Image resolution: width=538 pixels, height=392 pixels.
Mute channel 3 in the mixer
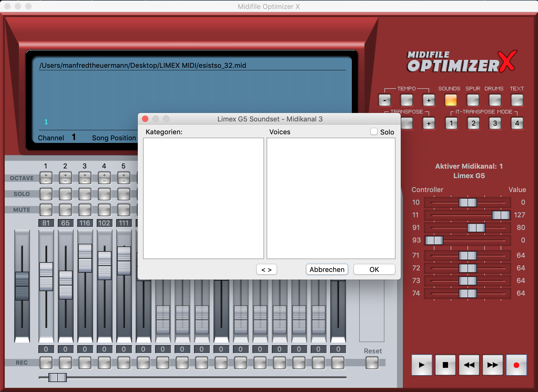[x=85, y=210]
